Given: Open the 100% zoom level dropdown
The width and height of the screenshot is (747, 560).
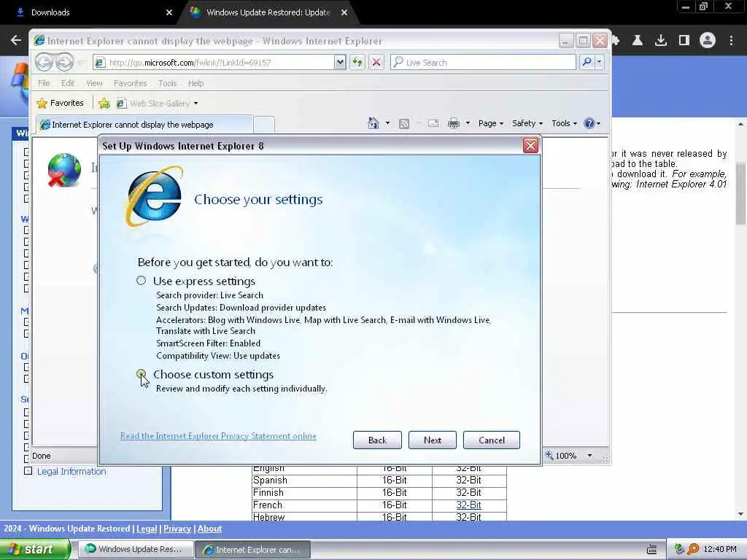Looking at the screenshot, I should point(589,456).
